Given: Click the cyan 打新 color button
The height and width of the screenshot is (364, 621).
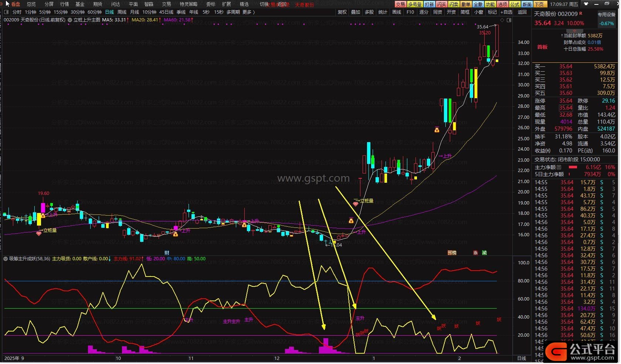Looking at the screenshot, I should point(429,4).
